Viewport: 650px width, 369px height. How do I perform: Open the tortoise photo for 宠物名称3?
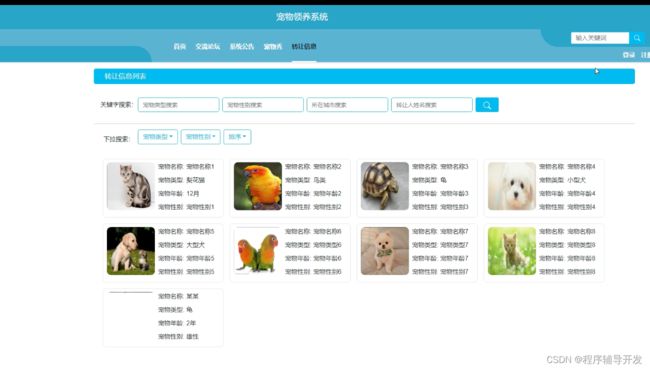385,186
